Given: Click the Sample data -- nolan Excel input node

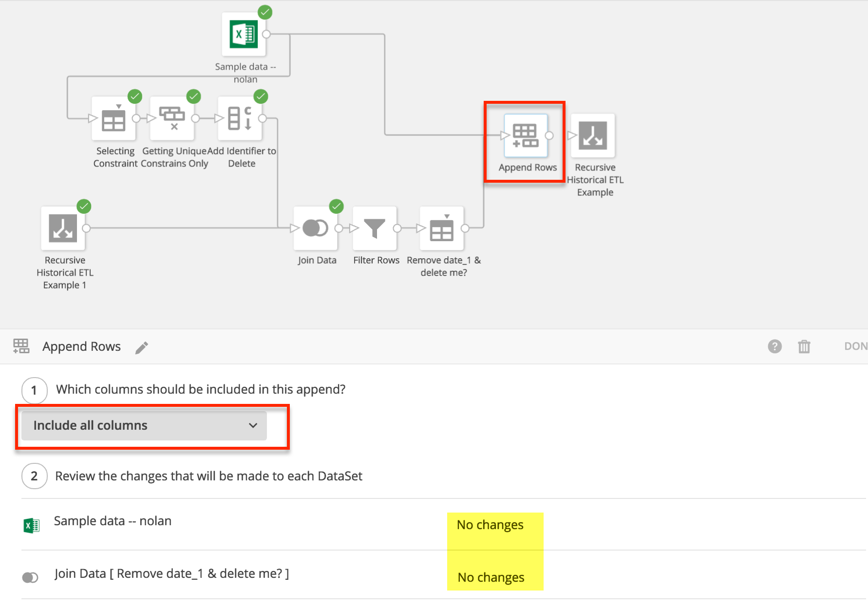Looking at the screenshot, I should point(244,34).
